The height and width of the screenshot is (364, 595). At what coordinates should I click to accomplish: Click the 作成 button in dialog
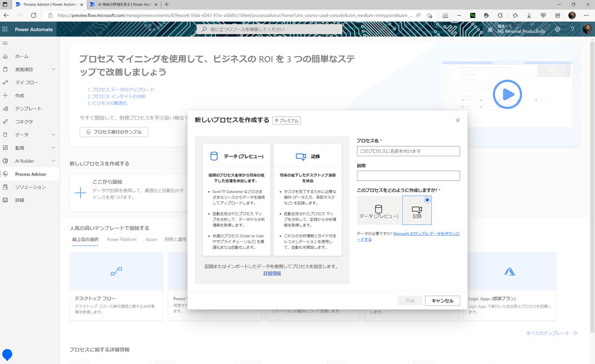(x=410, y=301)
